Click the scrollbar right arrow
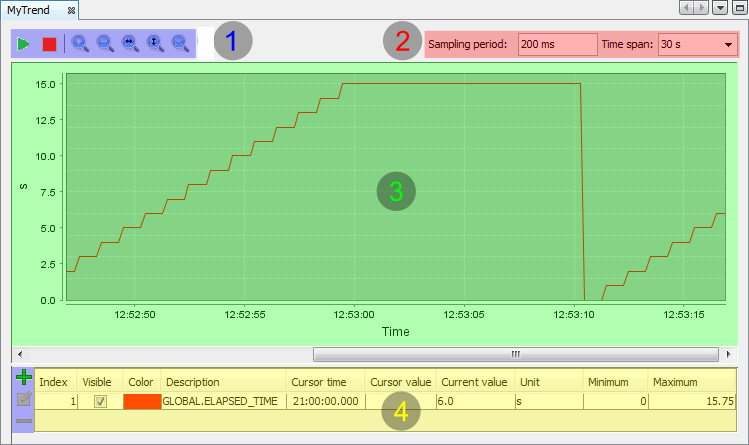This screenshot has height=445, width=749. (x=728, y=354)
